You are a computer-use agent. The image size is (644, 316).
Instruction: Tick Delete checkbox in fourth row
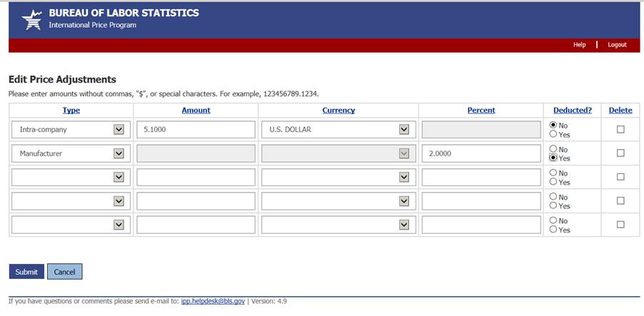click(x=620, y=200)
